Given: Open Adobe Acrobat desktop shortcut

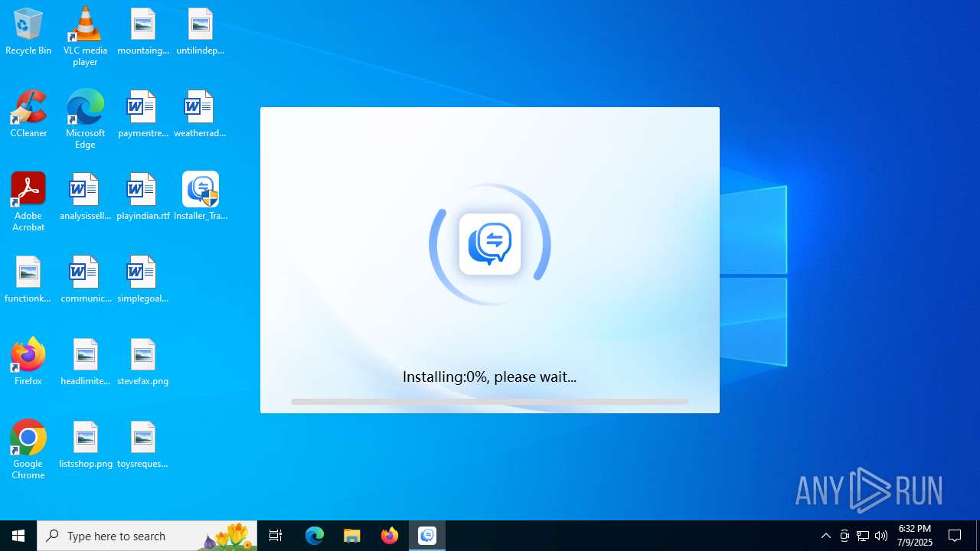Looking at the screenshot, I should (x=28, y=202).
